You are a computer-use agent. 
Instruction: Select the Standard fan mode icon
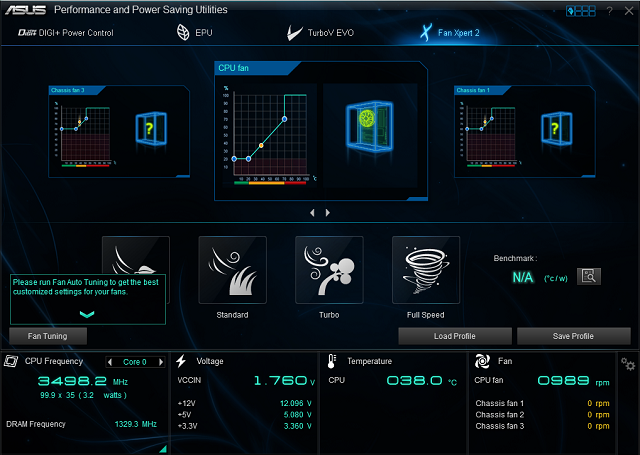pyautogui.click(x=232, y=270)
